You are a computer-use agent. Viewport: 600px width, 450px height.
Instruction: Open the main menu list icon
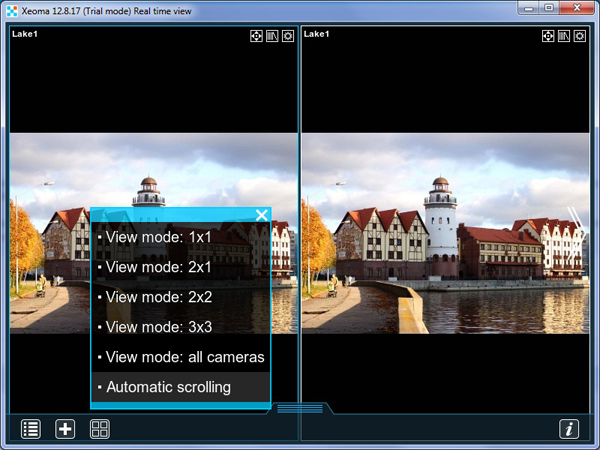(31, 429)
